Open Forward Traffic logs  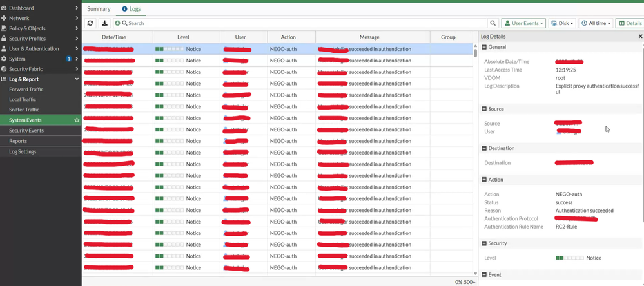[x=26, y=90]
